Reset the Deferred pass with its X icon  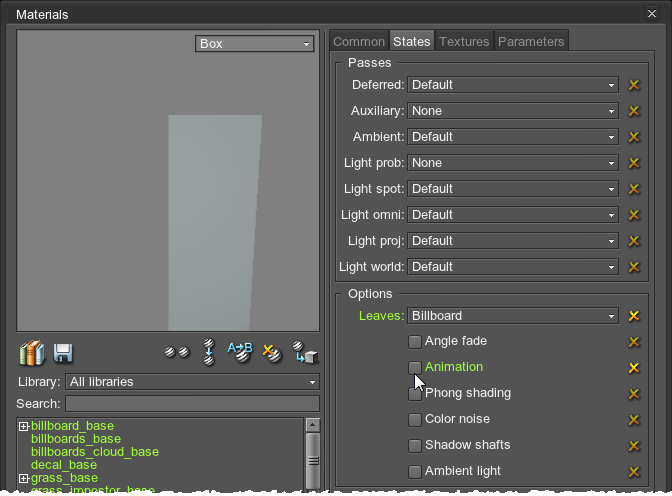(x=633, y=85)
